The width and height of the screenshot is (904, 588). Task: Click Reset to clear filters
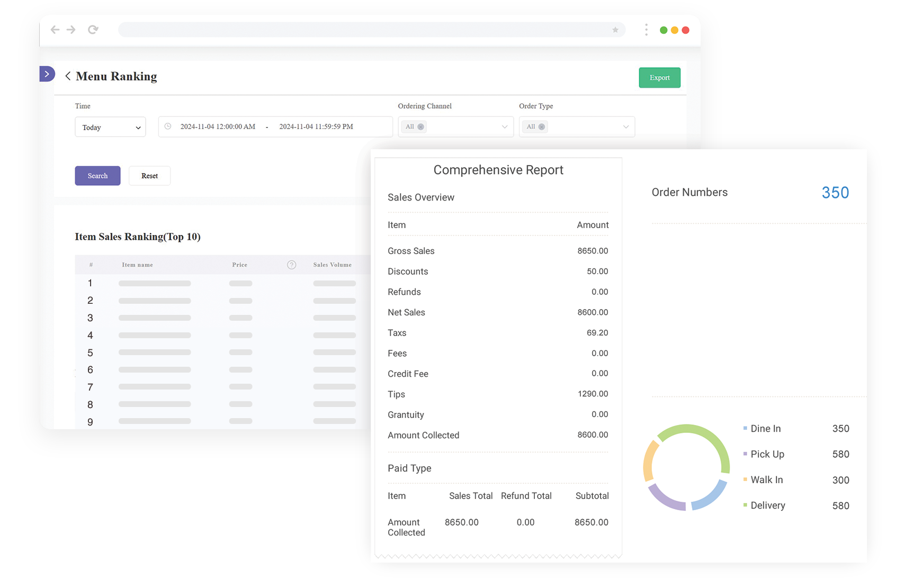(x=149, y=176)
